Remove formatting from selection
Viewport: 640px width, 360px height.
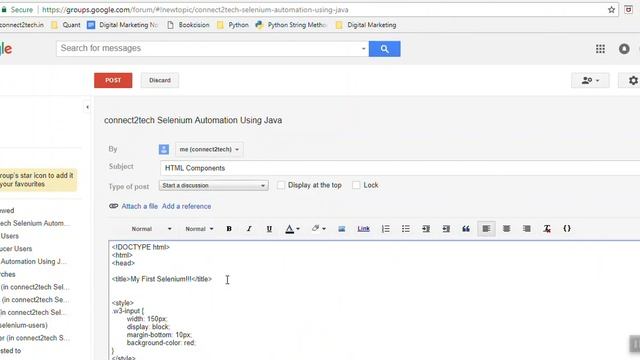(547, 229)
